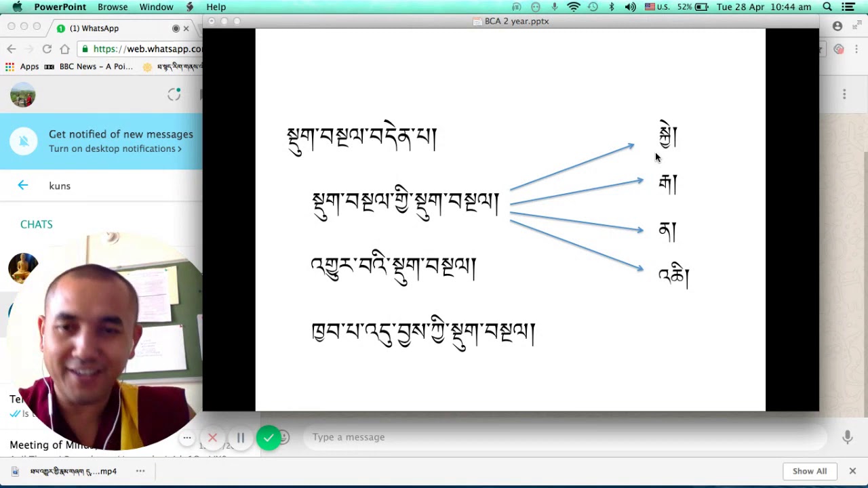Turn on desktop notifications link

coord(115,148)
